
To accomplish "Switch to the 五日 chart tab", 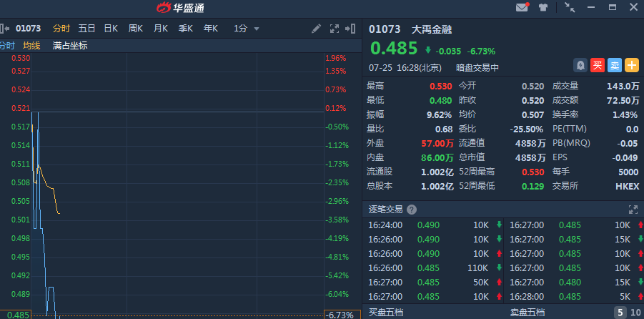I will click(x=86, y=29).
